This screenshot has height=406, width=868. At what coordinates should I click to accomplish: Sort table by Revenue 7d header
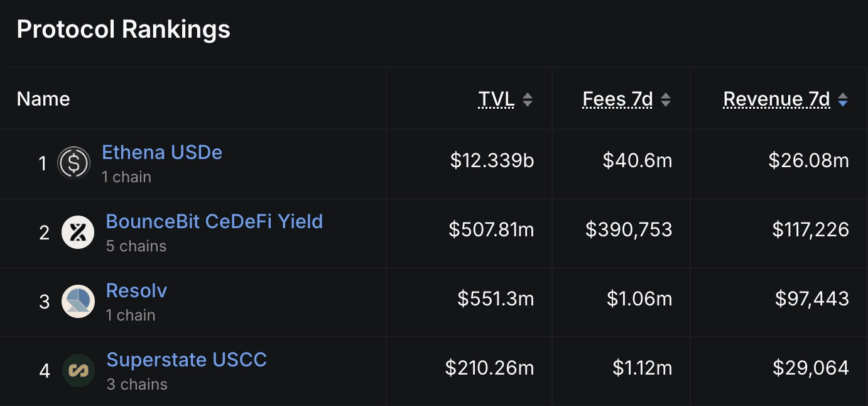pyautogui.click(x=776, y=99)
